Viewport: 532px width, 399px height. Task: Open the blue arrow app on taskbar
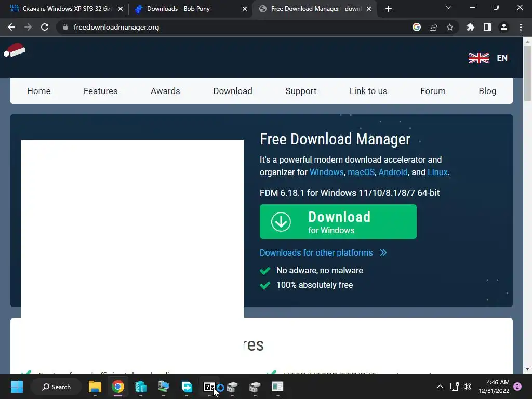187,387
